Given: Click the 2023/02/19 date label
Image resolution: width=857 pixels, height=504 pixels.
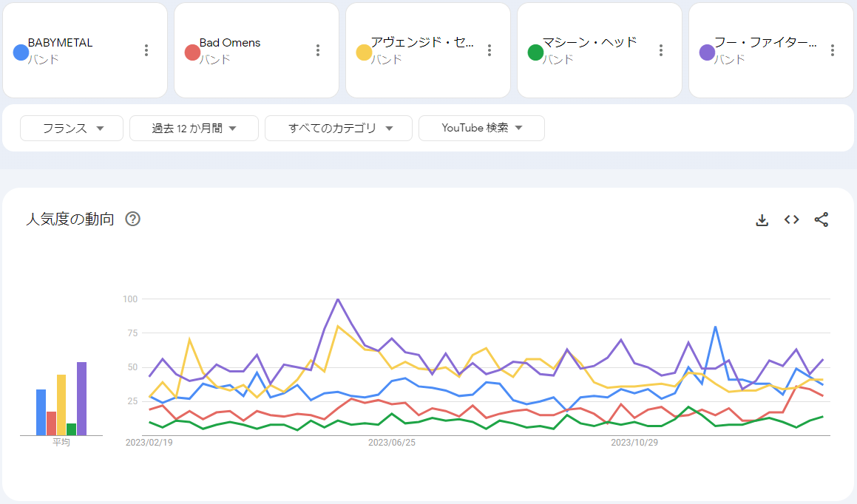Looking at the screenshot, I should pyautogui.click(x=149, y=443).
